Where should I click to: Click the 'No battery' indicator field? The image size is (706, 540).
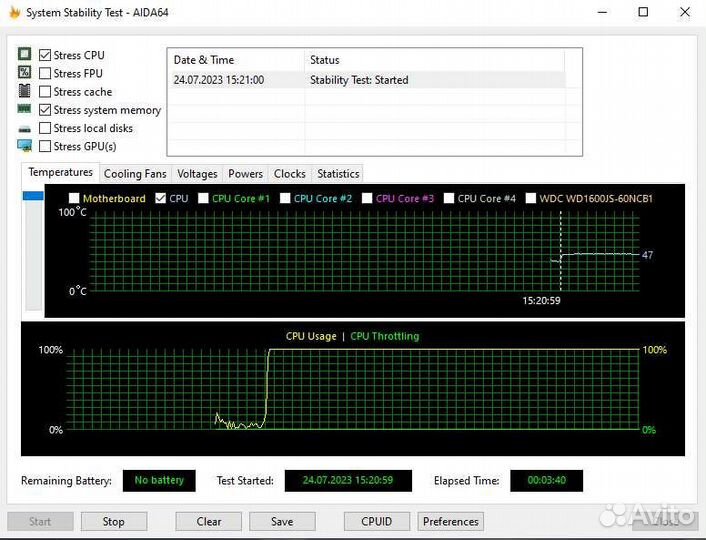pyautogui.click(x=159, y=481)
